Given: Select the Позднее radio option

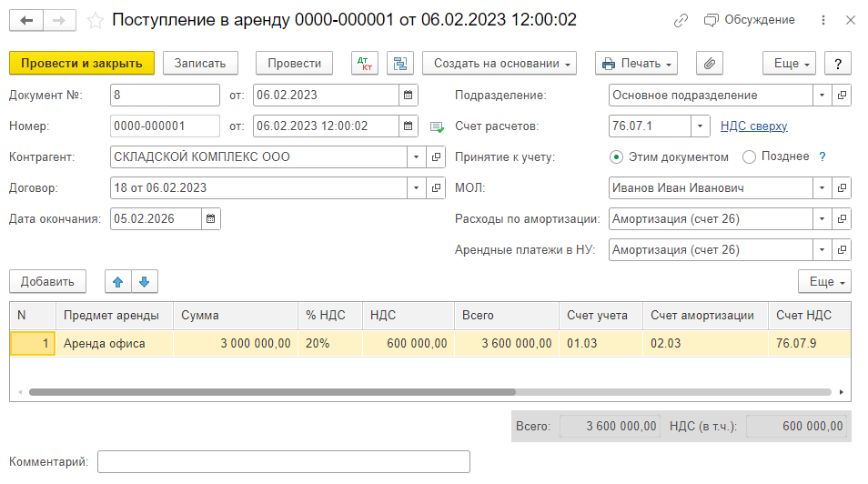Looking at the screenshot, I should tap(750, 156).
